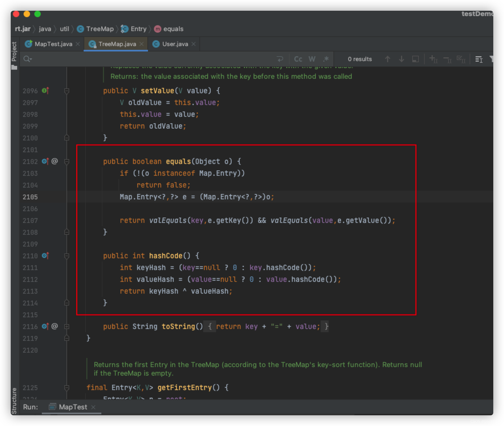
Task: Close the MapTest run tab
Action: (x=93, y=407)
